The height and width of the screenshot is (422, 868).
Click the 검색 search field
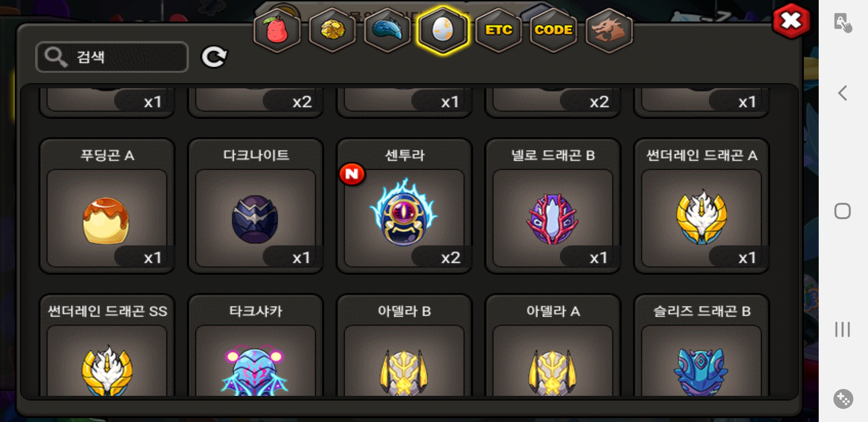point(112,57)
